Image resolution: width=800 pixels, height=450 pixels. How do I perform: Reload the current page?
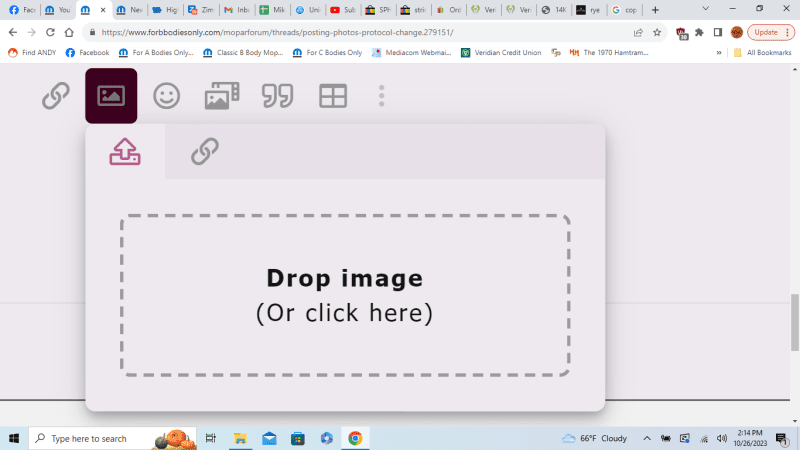(x=50, y=32)
